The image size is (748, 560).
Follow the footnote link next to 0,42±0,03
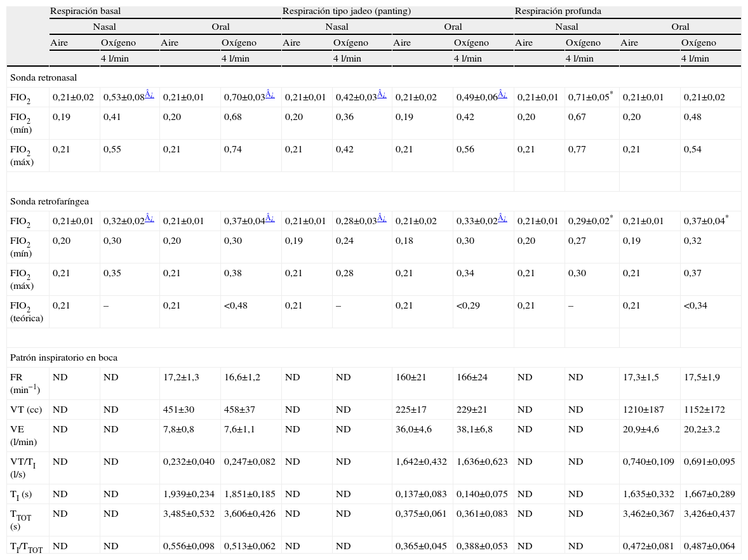pos(381,95)
